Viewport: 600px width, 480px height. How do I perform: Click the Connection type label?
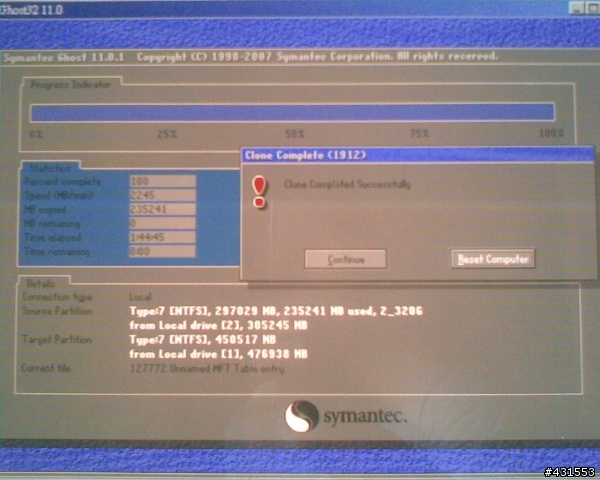point(57,297)
